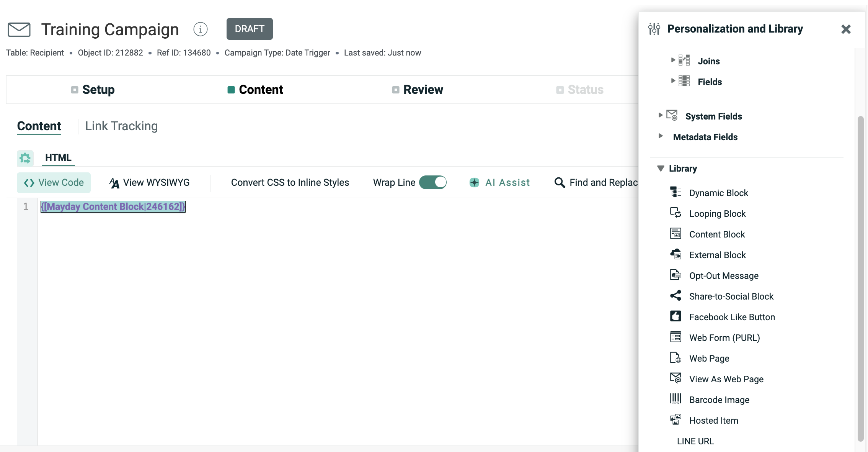Click the Find and Replace magnifier icon
The image size is (868, 452).
click(x=560, y=182)
